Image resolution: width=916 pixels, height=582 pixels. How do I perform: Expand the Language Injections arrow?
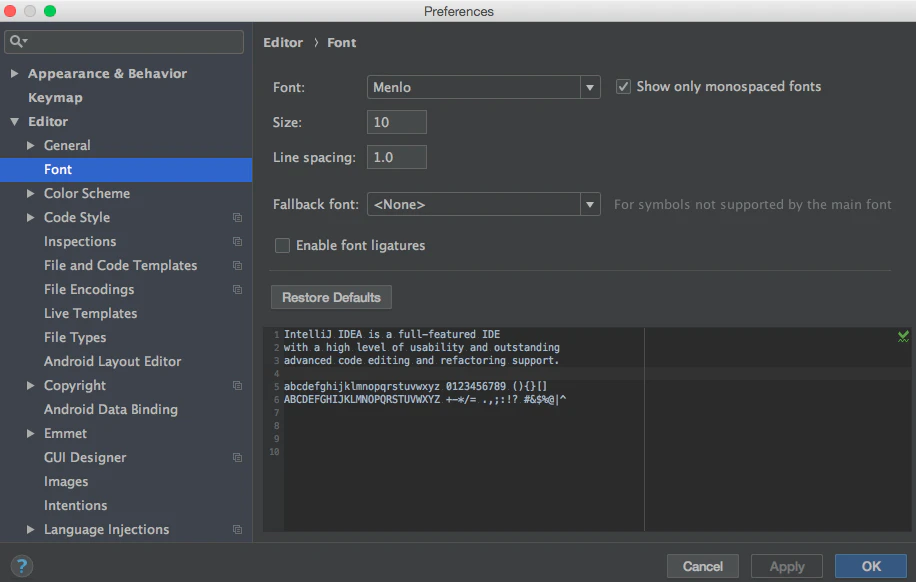click(30, 529)
